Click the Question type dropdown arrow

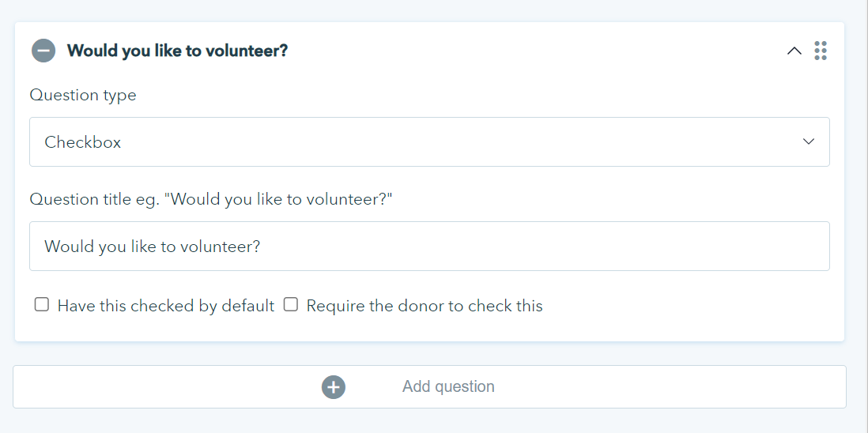[x=809, y=142]
